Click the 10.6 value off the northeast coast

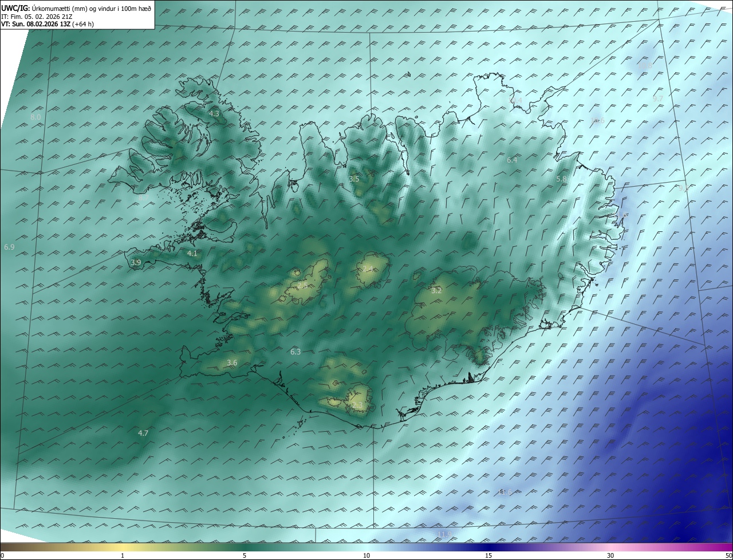(597, 120)
